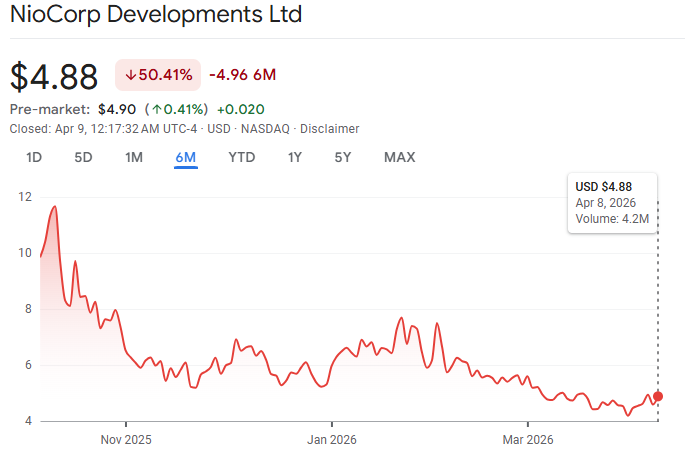Click the $4.88 current price
This screenshot has width=685, height=452.
coord(54,77)
